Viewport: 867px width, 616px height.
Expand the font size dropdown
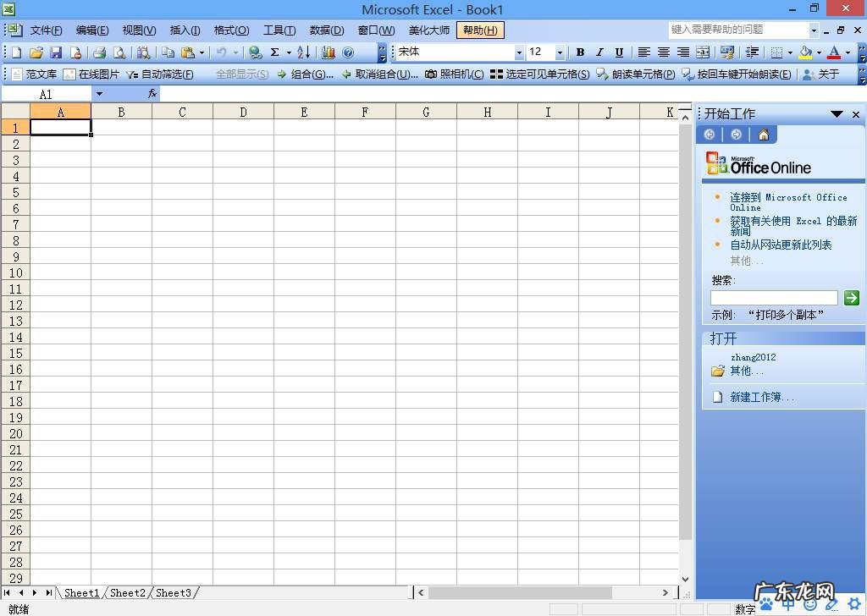click(x=560, y=52)
